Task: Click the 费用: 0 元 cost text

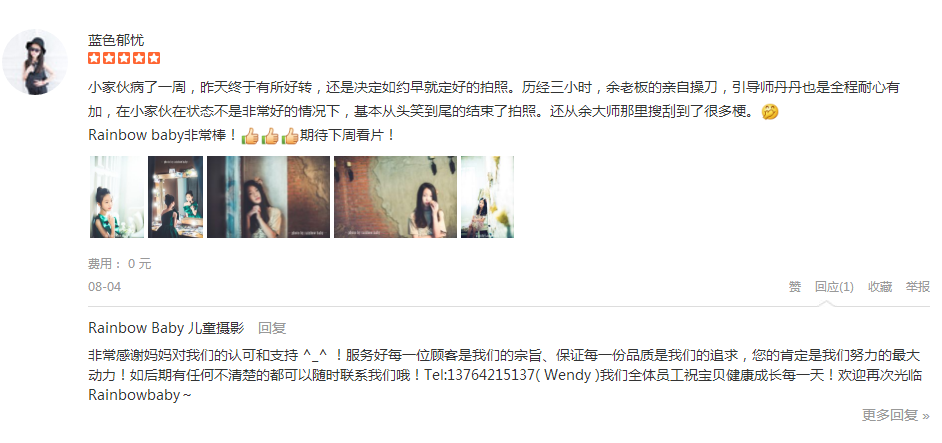Action: click(120, 263)
